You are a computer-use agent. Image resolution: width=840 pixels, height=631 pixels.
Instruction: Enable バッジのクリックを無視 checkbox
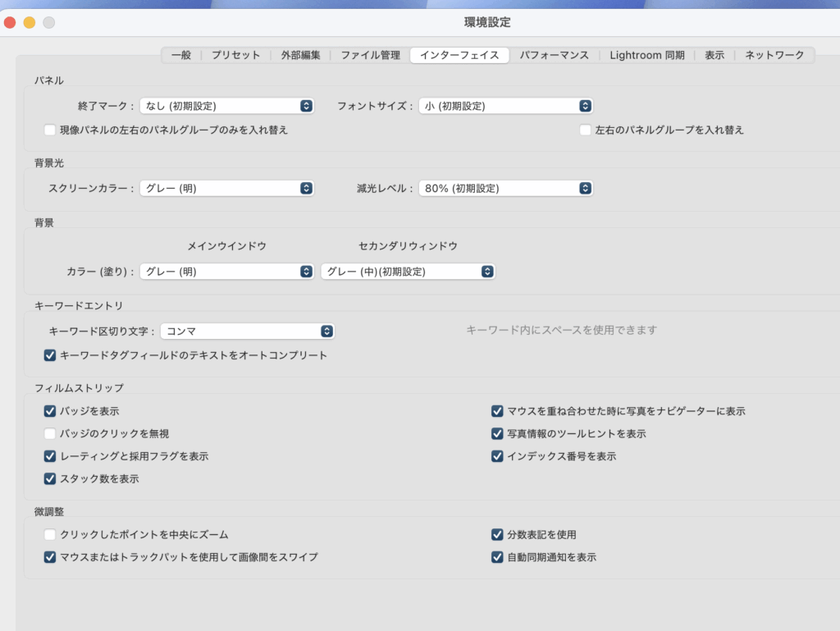click(x=50, y=433)
